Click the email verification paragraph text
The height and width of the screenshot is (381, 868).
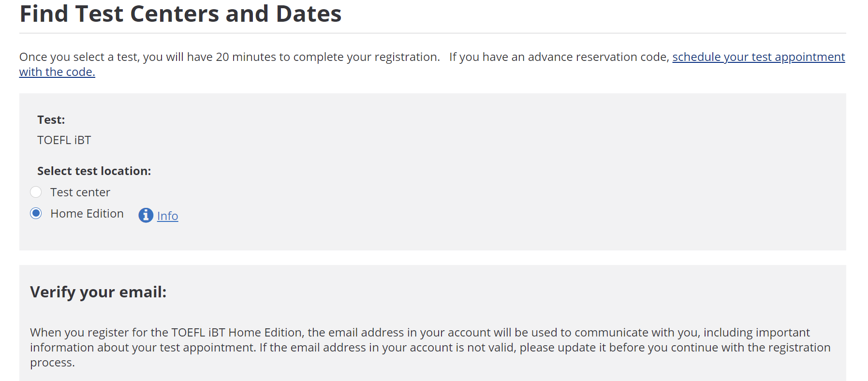(x=430, y=347)
